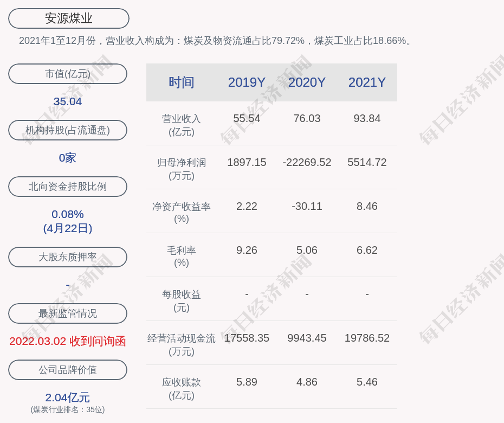Select the 最新监管情况 label pill
The width and height of the screenshot is (504, 423).
(68, 313)
